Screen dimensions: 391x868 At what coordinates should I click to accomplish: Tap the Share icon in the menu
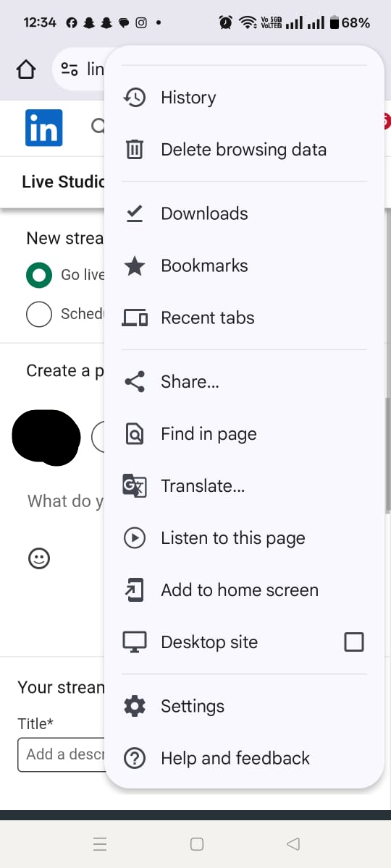coord(135,382)
